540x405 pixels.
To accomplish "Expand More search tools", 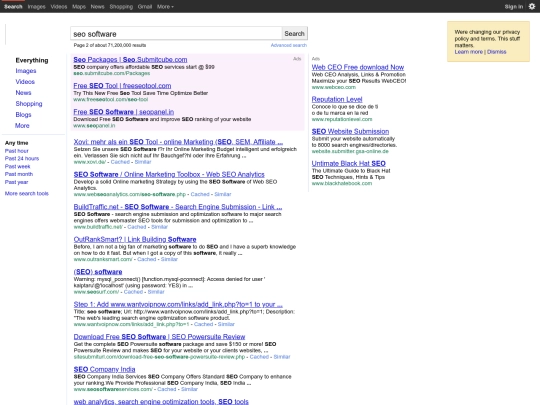I will click(x=27, y=194).
